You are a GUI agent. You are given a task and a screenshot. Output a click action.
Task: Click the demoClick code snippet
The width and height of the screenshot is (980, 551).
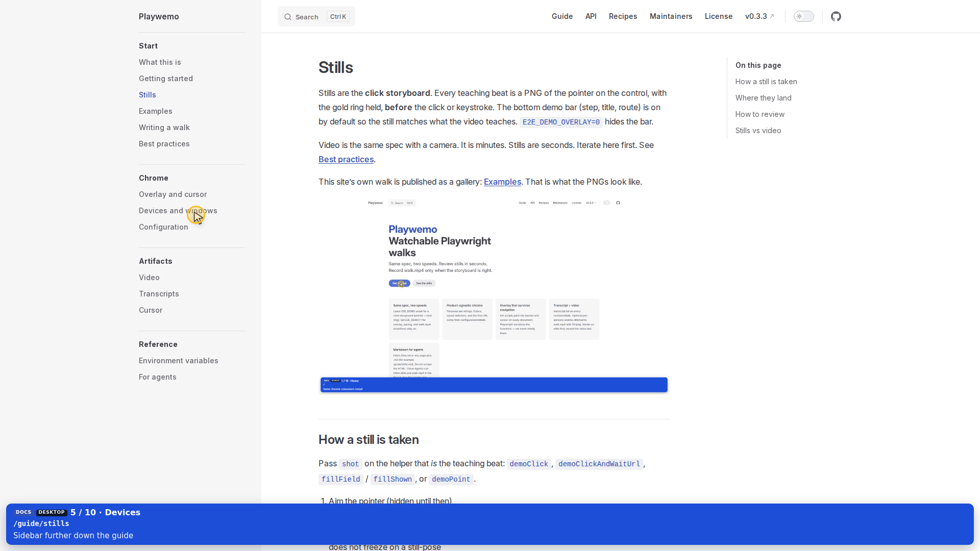pyautogui.click(x=529, y=464)
